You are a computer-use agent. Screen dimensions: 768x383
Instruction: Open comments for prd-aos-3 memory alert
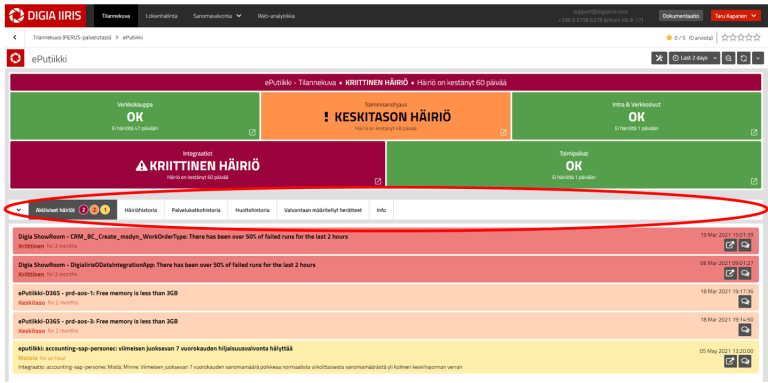tap(745, 330)
